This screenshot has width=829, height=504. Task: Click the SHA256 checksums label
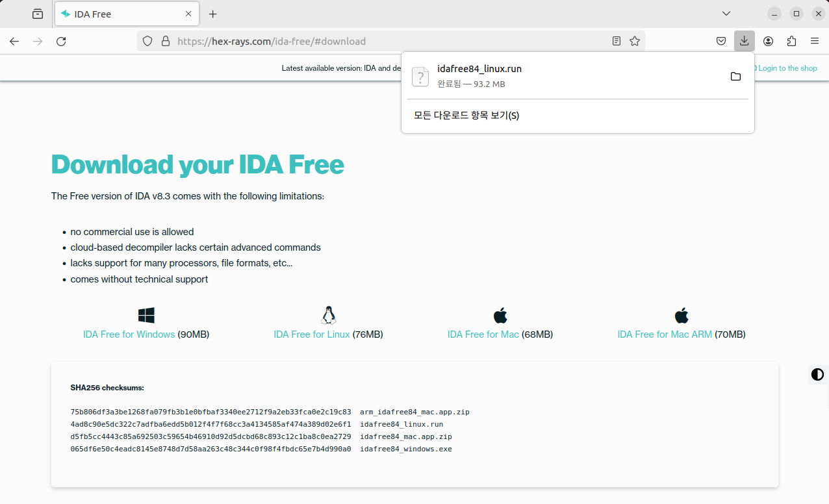(x=107, y=388)
